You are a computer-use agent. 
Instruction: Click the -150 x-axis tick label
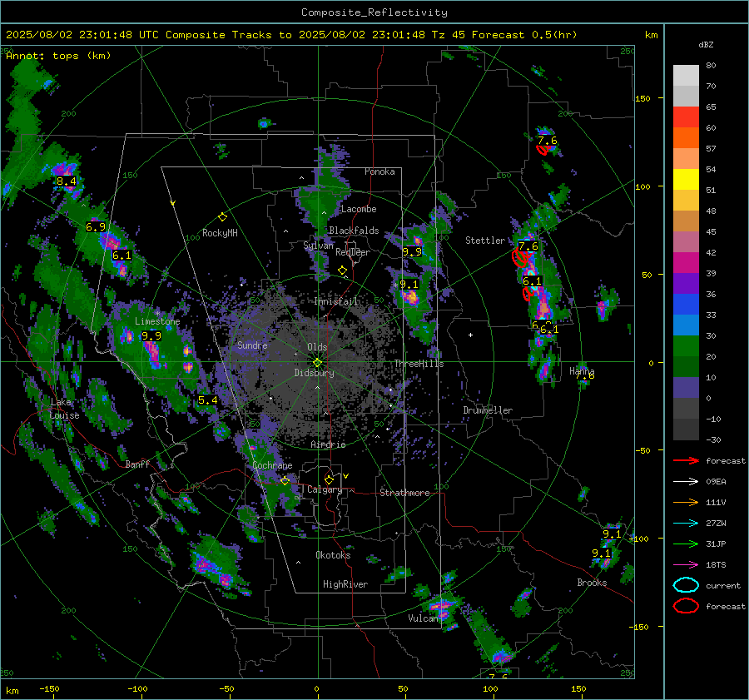[x=49, y=689]
